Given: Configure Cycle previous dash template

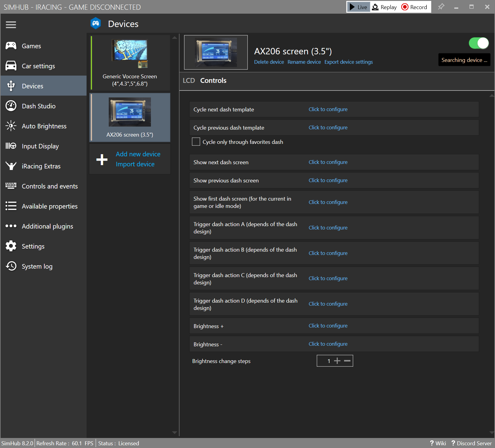Looking at the screenshot, I should pyautogui.click(x=328, y=127).
